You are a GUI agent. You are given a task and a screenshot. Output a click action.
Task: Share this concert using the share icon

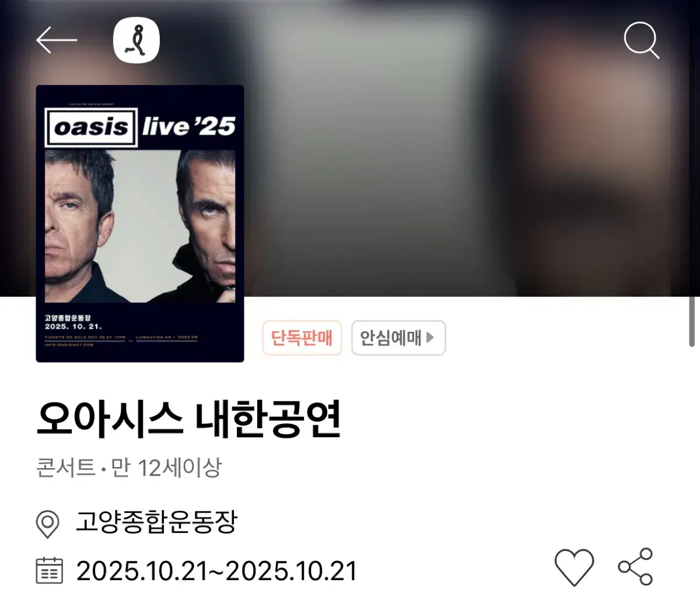point(635,566)
